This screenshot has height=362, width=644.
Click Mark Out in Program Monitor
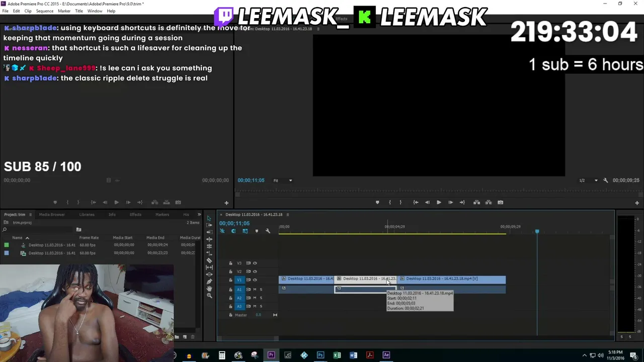click(x=400, y=202)
